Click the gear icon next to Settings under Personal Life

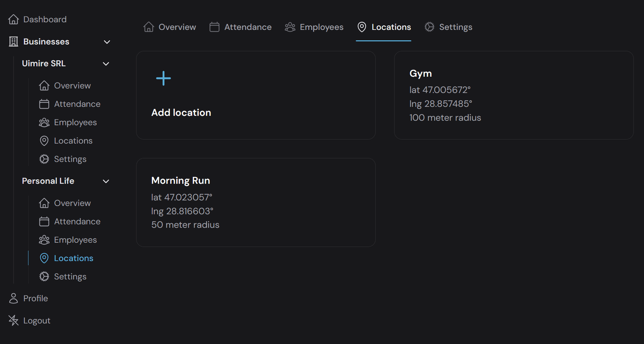[x=44, y=277]
